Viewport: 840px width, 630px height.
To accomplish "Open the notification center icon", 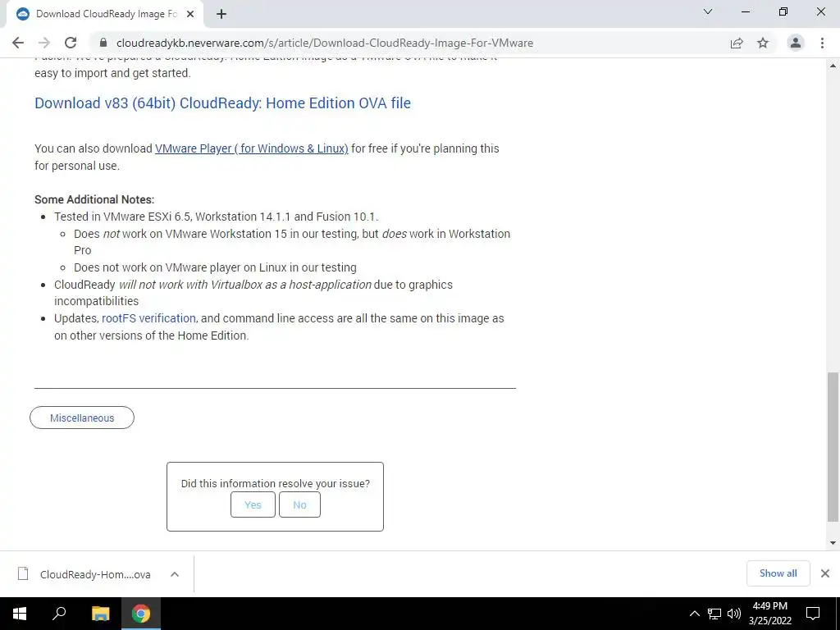I will pyautogui.click(x=813, y=614).
